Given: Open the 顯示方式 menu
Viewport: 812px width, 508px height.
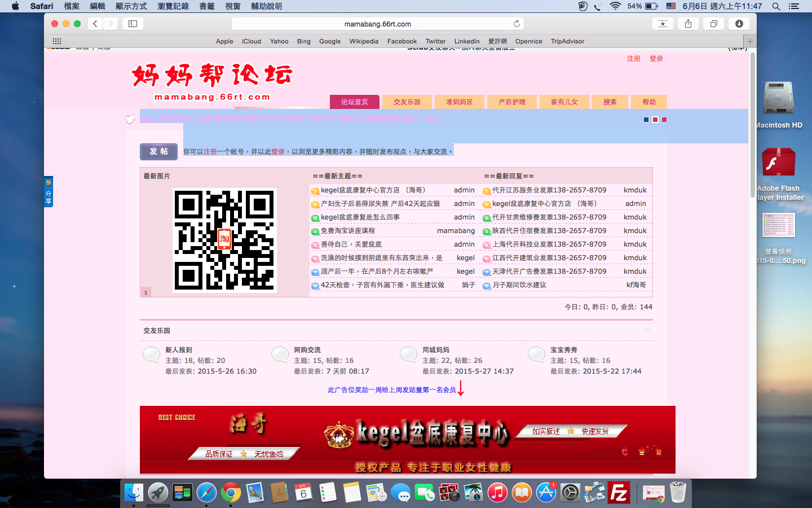Looking at the screenshot, I should [131, 6].
